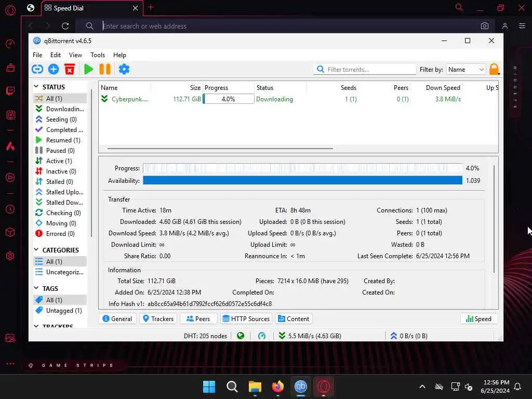Open Windows taskbar Search

point(232,387)
